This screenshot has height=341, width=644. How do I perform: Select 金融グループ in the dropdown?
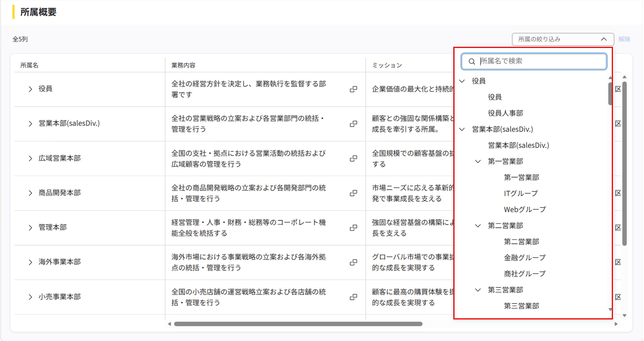(x=525, y=258)
